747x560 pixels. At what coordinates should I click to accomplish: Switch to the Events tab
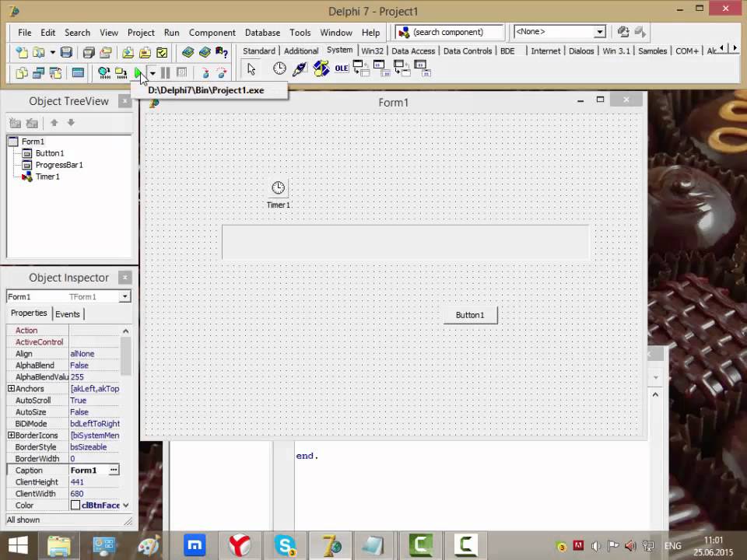68,314
